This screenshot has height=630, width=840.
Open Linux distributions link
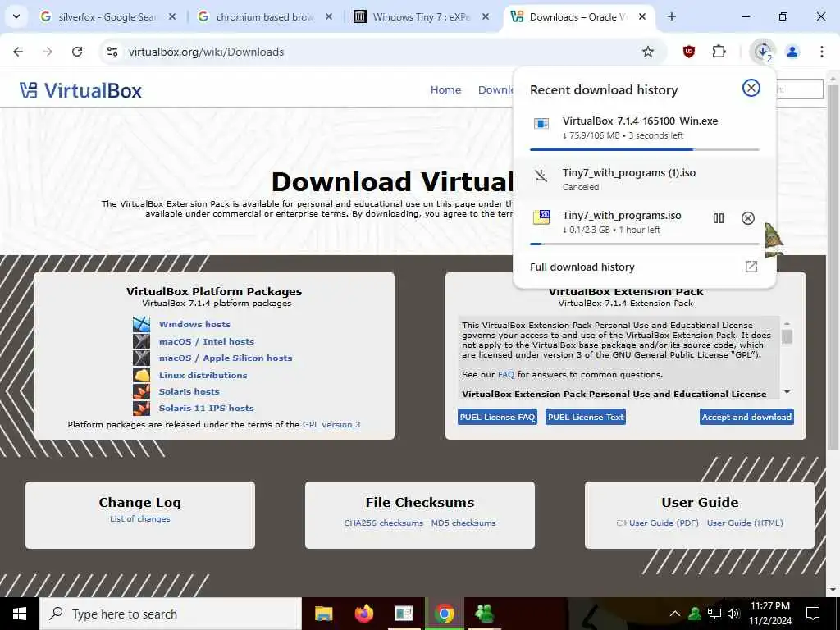[x=203, y=375]
